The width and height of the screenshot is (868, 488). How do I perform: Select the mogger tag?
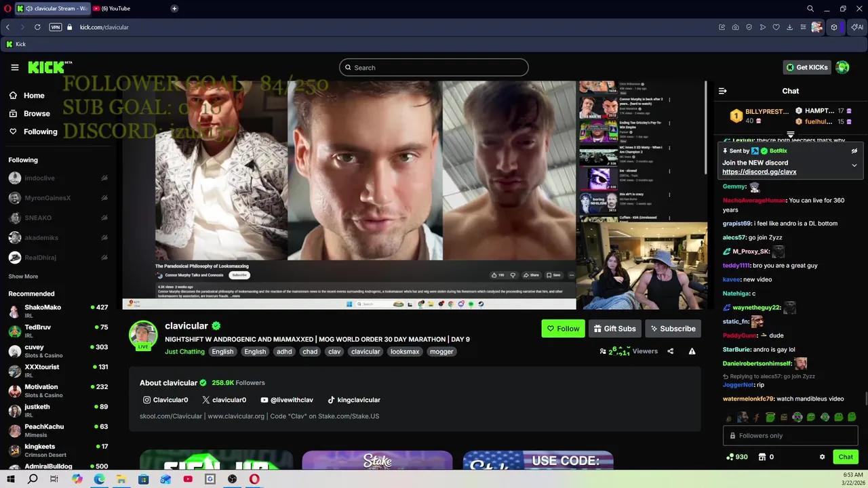tap(441, 351)
